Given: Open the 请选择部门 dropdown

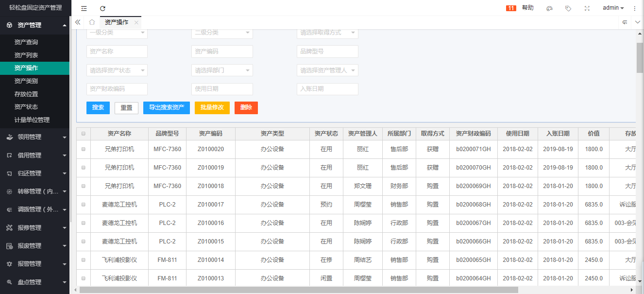Looking at the screenshot, I should [x=222, y=70].
